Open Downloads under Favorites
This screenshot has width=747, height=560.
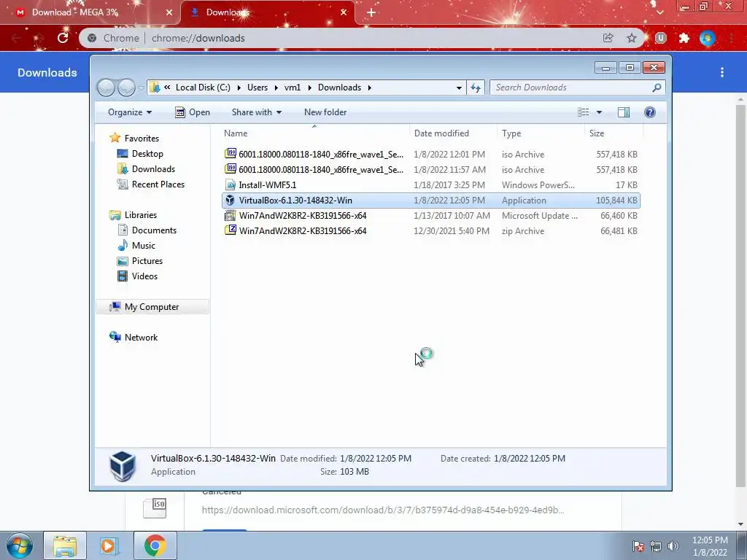point(146,169)
